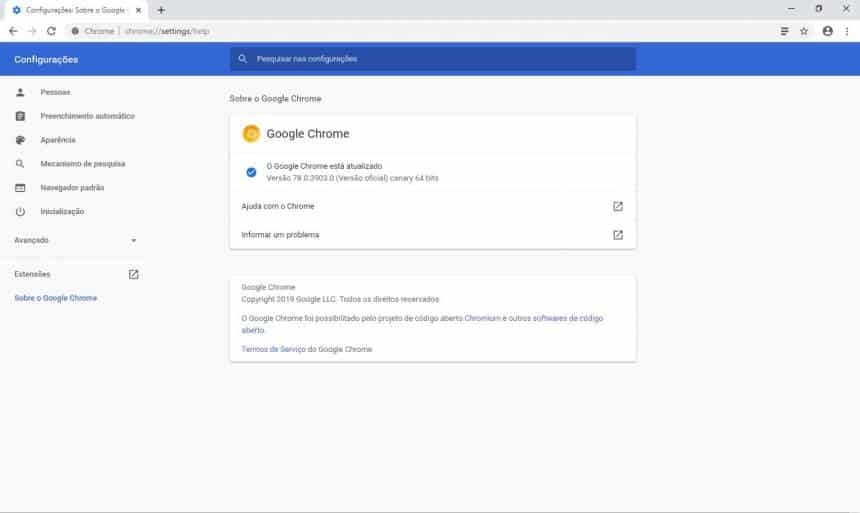Open Informar um problema
Image resolution: width=860 pixels, height=513 pixels.
tap(433, 235)
